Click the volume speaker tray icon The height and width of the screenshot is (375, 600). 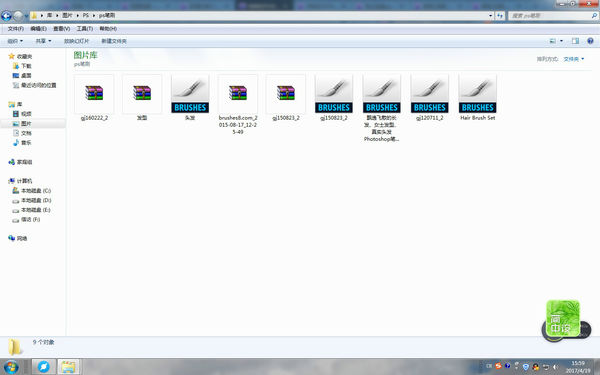coord(556,367)
